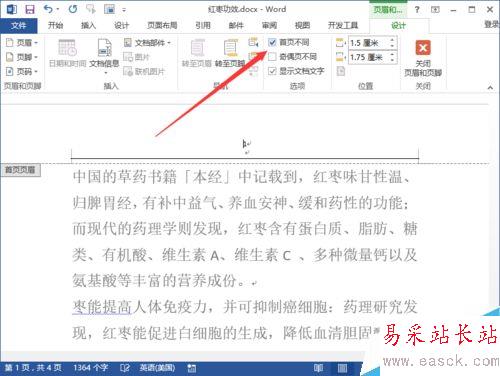Open the undo history dropdown arrow

pyautogui.click(x=58, y=9)
